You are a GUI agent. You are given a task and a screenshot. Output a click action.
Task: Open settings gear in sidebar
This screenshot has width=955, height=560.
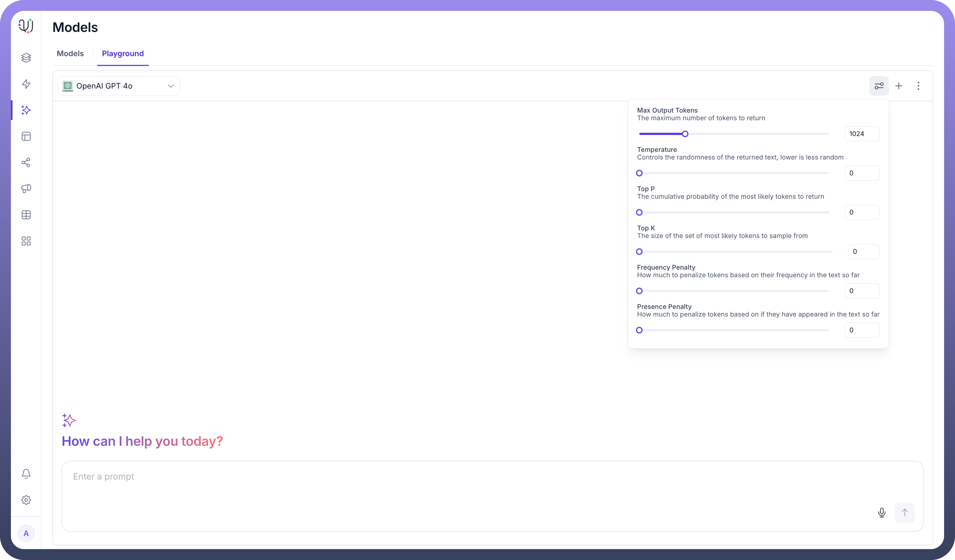[26, 500]
